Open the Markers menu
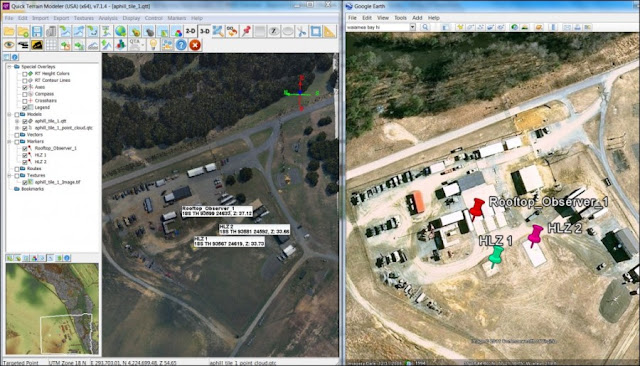 point(176,18)
